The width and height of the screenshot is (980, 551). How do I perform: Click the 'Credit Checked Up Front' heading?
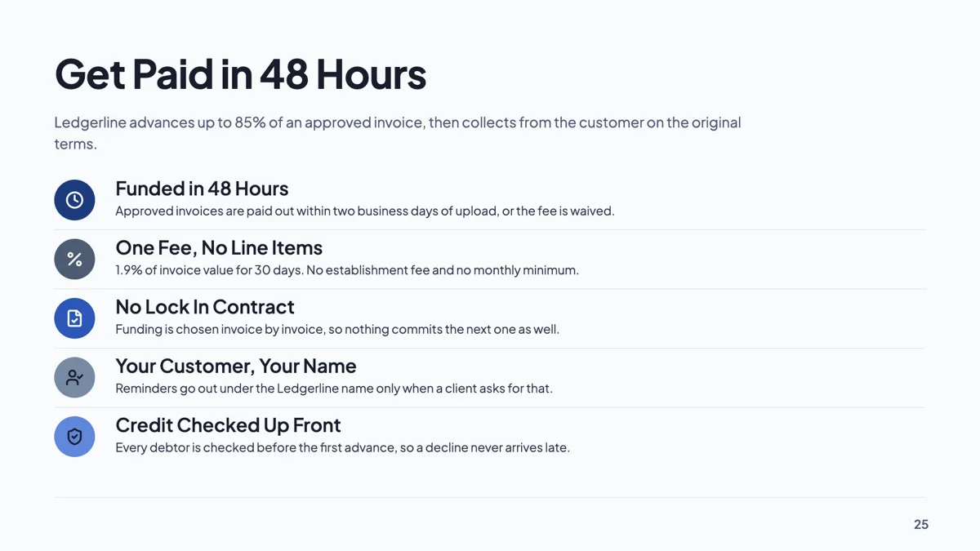[228, 425]
